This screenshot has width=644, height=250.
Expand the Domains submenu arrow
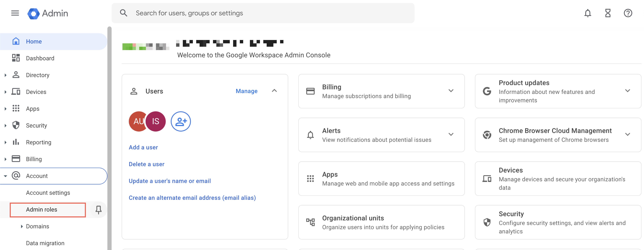(x=22, y=226)
